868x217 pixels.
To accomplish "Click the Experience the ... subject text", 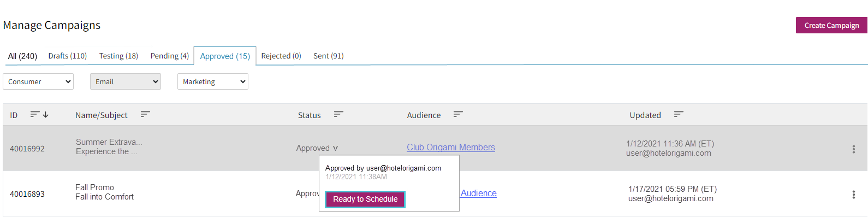I will point(106,151).
